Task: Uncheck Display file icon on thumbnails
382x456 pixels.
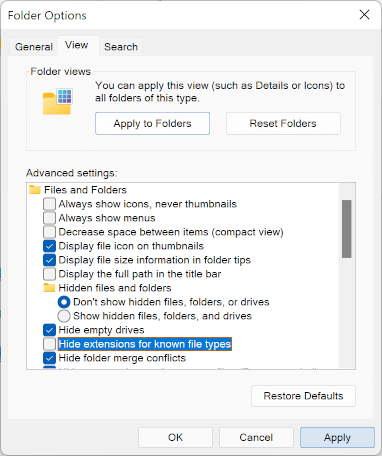Action: (49, 246)
